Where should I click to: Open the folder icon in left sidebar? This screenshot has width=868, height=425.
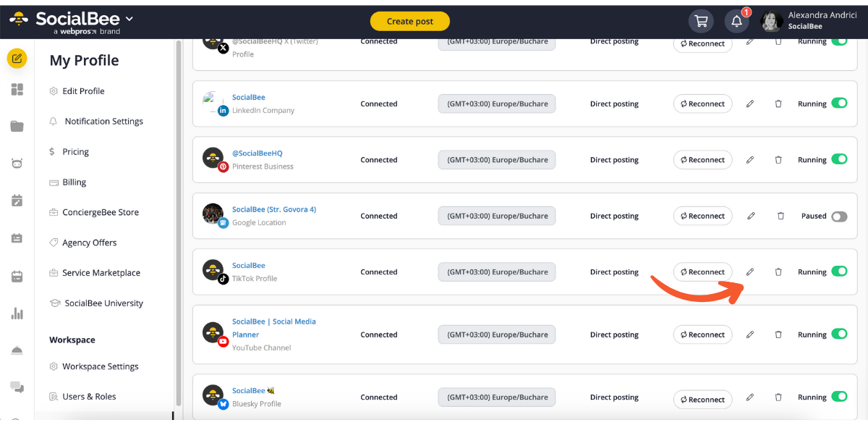coord(17,127)
